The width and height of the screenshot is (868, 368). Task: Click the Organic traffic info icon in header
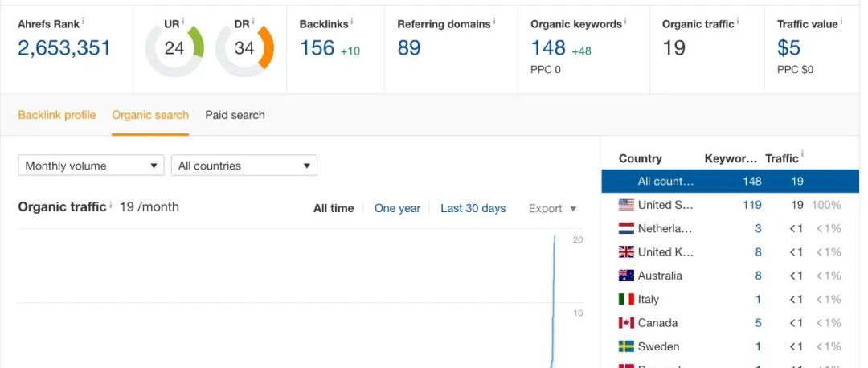737,21
